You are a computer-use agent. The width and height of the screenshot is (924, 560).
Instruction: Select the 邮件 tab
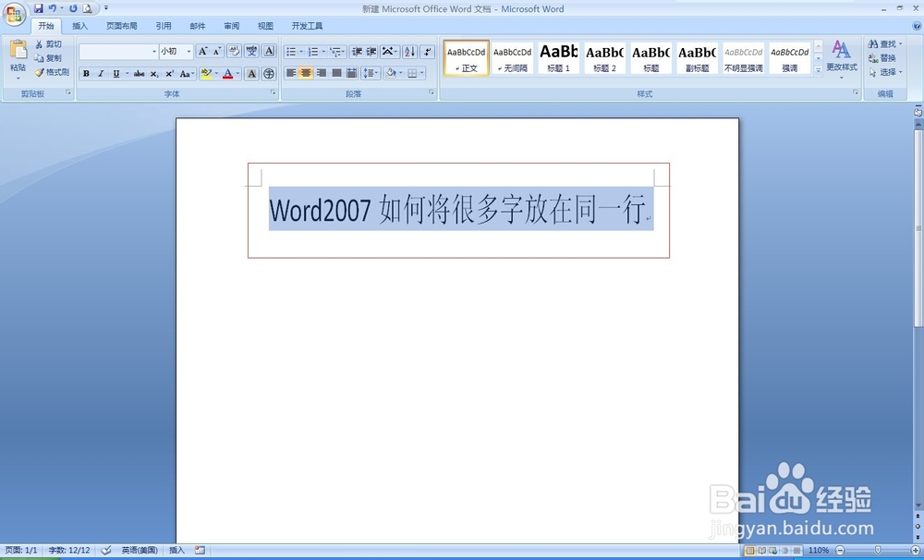(198, 26)
